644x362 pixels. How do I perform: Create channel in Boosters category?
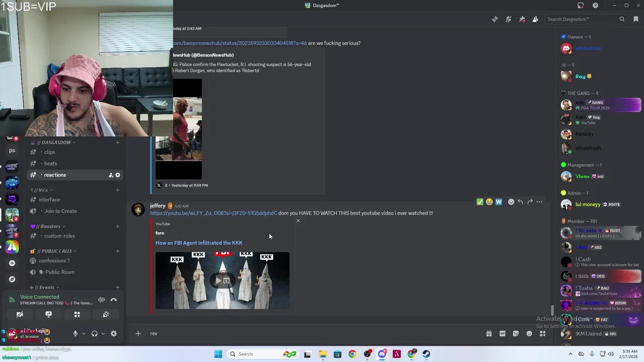pyautogui.click(x=118, y=226)
